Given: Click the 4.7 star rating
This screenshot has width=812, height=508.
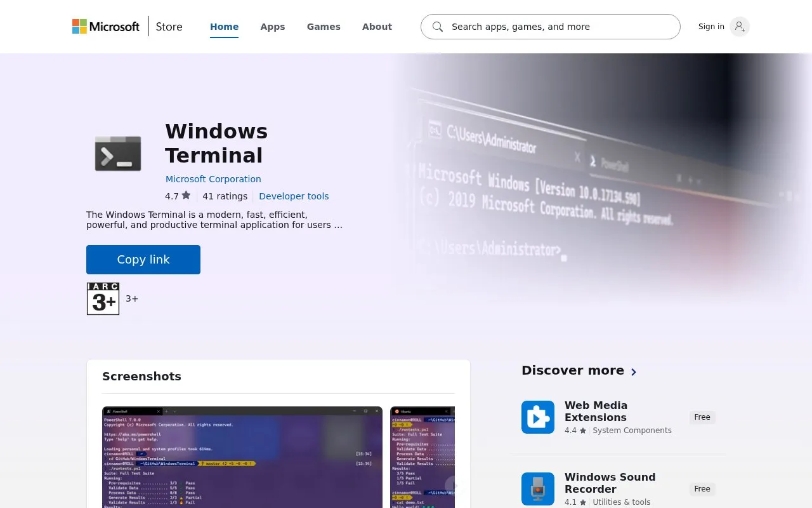Looking at the screenshot, I should (x=178, y=196).
